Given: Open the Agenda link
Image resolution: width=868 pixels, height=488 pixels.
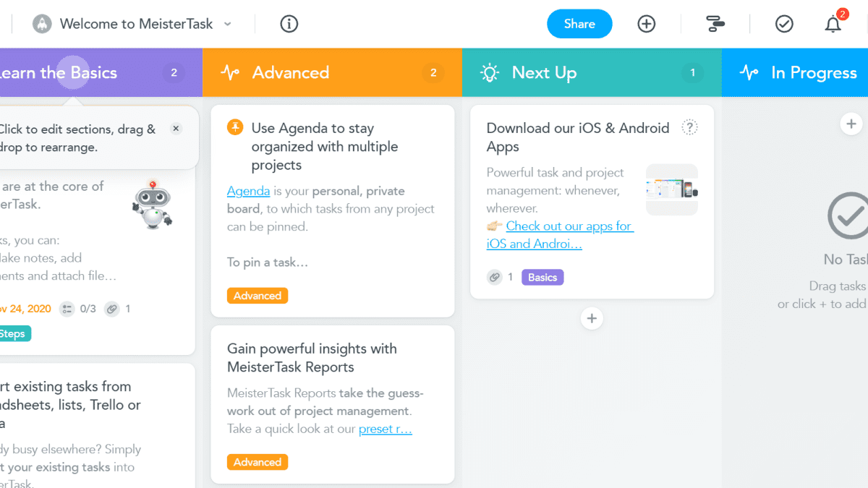Looking at the screenshot, I should coord(248,192).
